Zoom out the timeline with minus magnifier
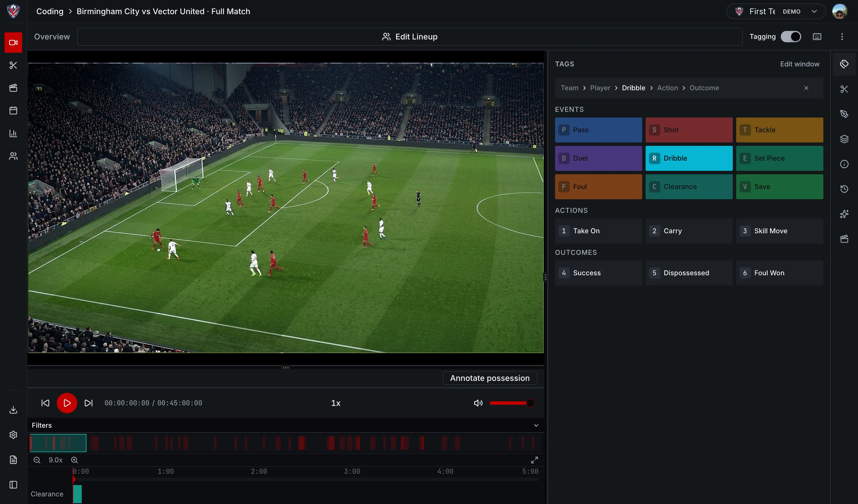This screenshot has height=504, width=858. pos(37,460)
